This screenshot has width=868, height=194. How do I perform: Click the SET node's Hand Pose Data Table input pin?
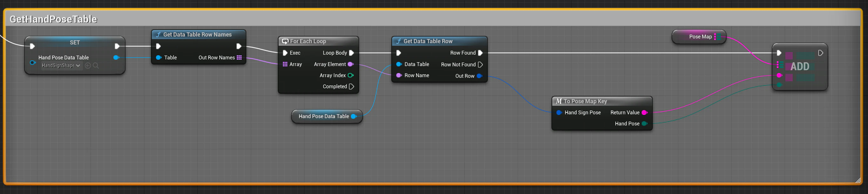click(x=33, y=62)
